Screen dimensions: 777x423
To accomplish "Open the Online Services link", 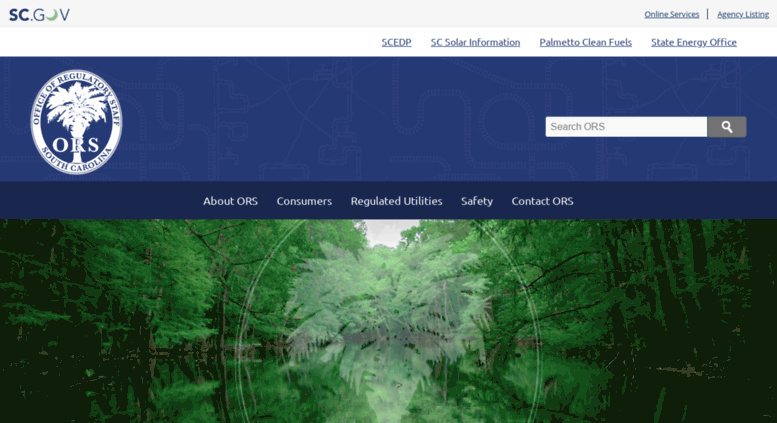I will click(x=671, y=14).
